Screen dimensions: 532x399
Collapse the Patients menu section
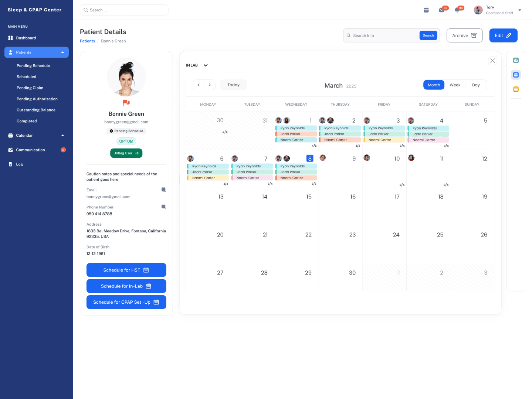(x=62, y=52)
